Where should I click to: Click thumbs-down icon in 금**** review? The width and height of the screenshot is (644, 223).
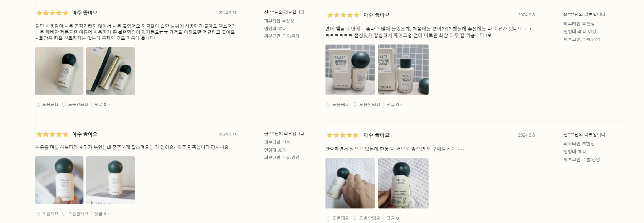(64, 214)
